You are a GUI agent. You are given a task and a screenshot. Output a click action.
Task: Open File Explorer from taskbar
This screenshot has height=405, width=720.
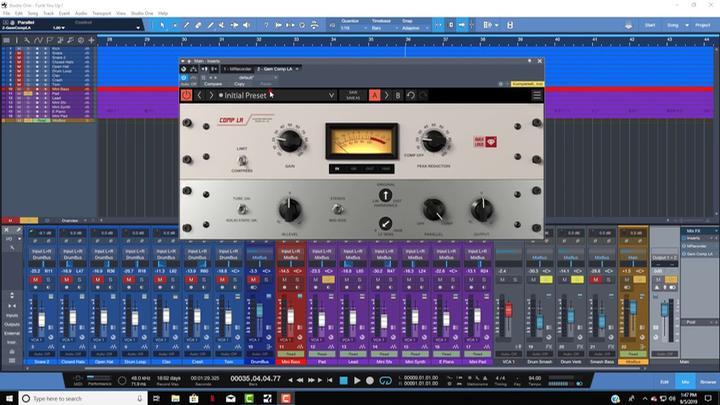[175, 398]
